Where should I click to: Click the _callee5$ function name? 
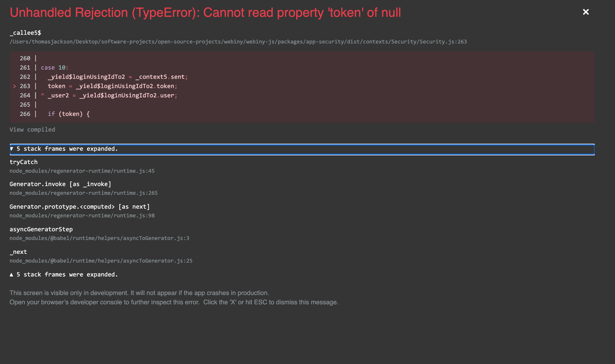click(x=25, y=33)
